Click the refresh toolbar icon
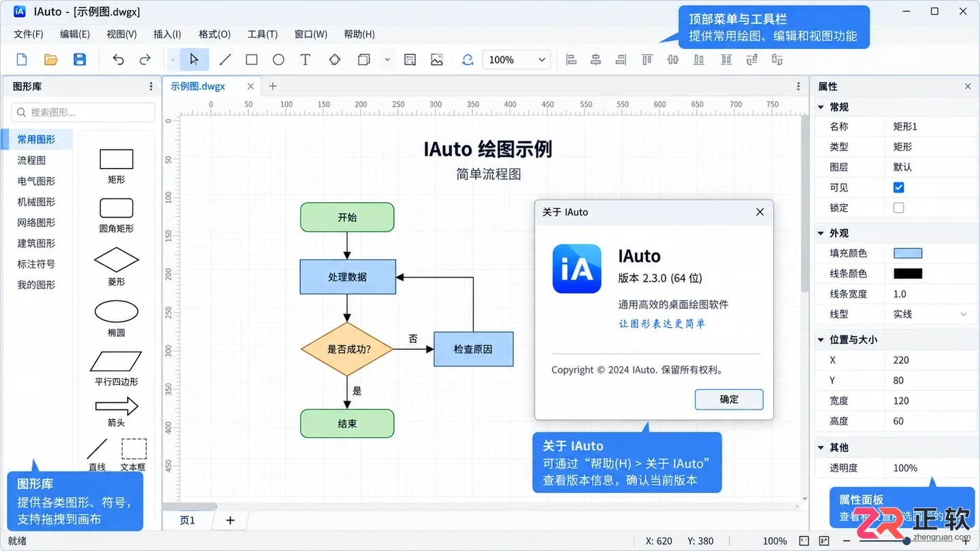This screenshot has height=551, width=980. (x=468, y=60)
